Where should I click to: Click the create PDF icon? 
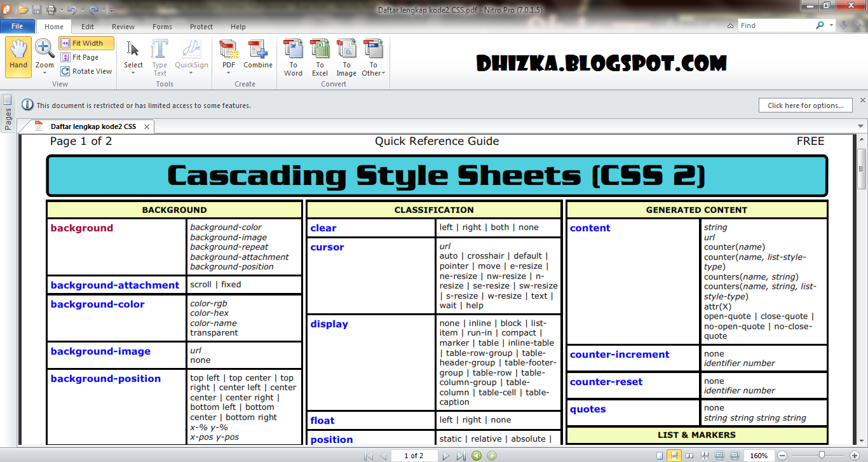(229, 50)
